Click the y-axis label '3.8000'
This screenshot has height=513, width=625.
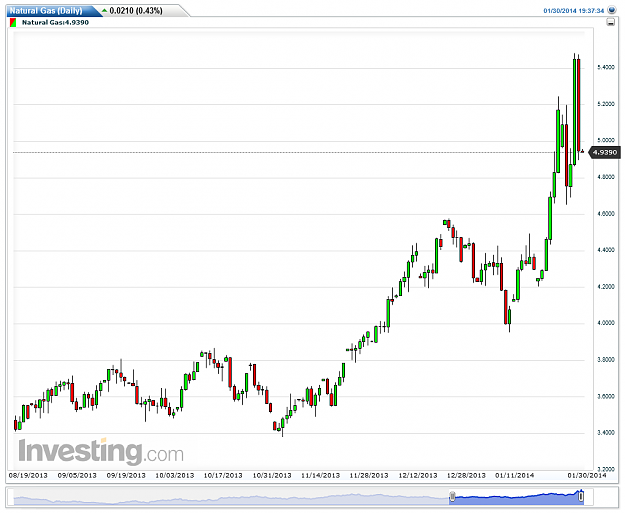point(606,360)
